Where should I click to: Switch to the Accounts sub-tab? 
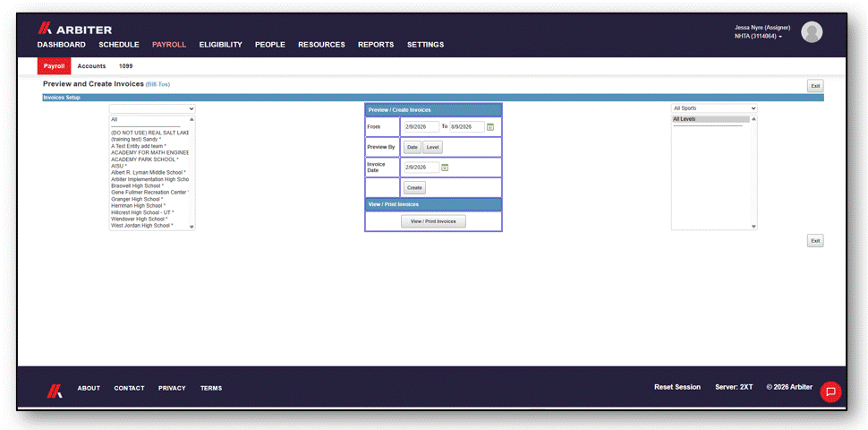pos(91,66)
